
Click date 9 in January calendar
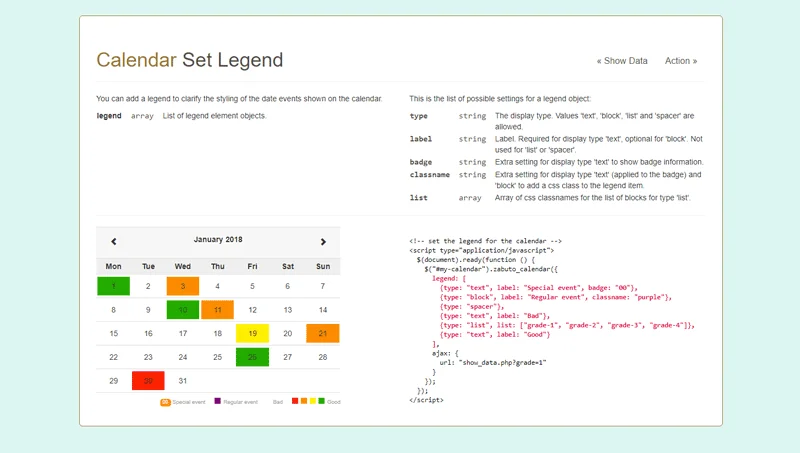(x=148, y=310)
